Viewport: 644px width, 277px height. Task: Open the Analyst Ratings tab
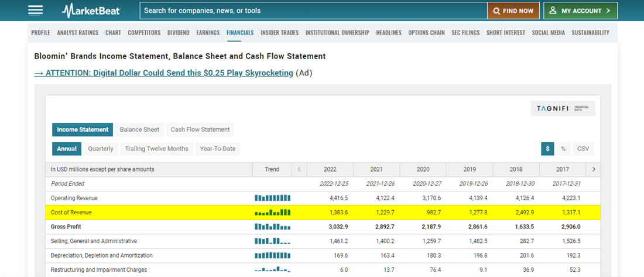tap(78, 33)
